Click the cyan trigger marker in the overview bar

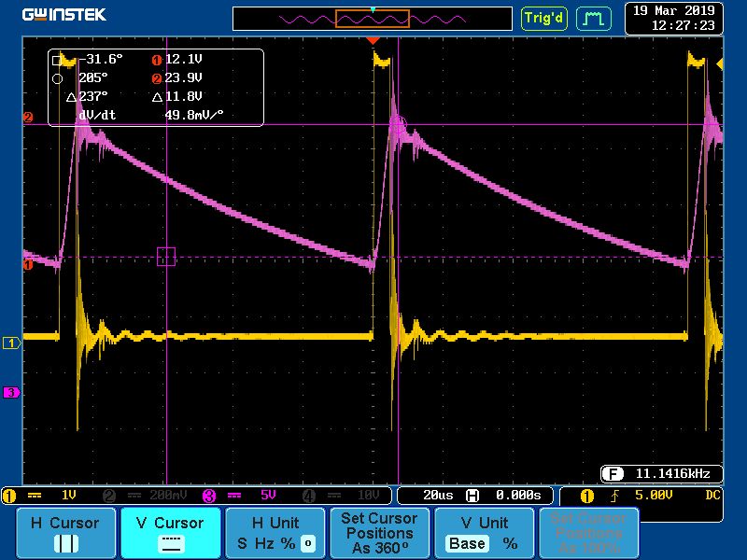coord(373,9)
